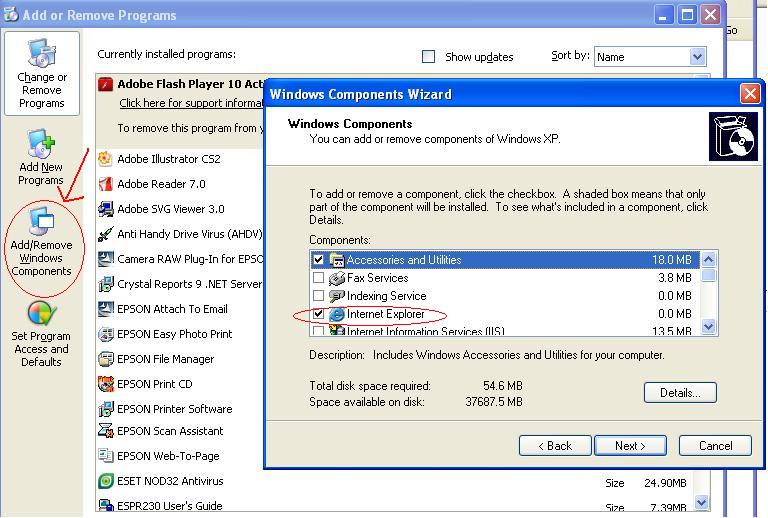Open the Sort by Name dropdown
768x518 pixels.
(x=697, y=57)
